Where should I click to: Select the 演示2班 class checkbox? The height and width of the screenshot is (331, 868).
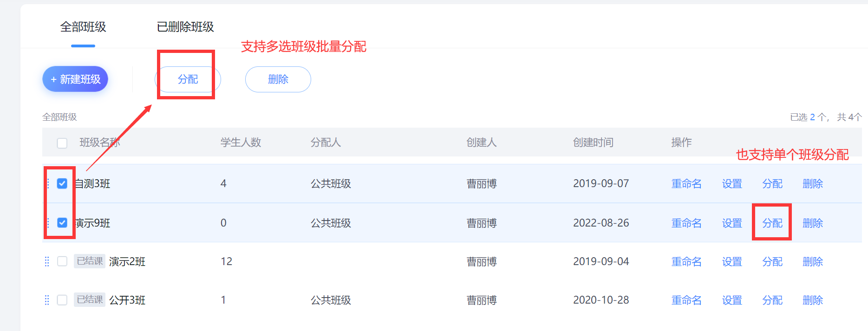tap(62, 261)
